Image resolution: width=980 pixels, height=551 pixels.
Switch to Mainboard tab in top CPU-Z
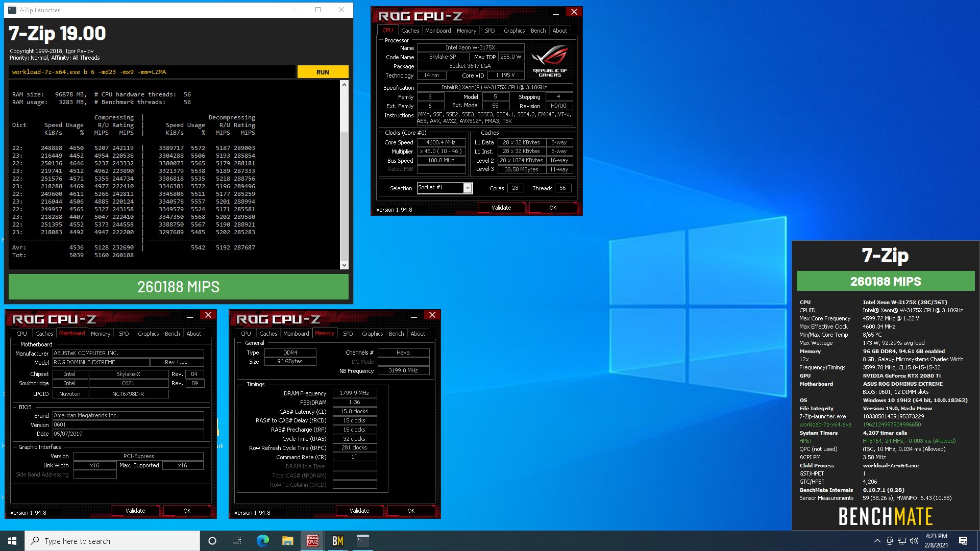tap(438, 31)
